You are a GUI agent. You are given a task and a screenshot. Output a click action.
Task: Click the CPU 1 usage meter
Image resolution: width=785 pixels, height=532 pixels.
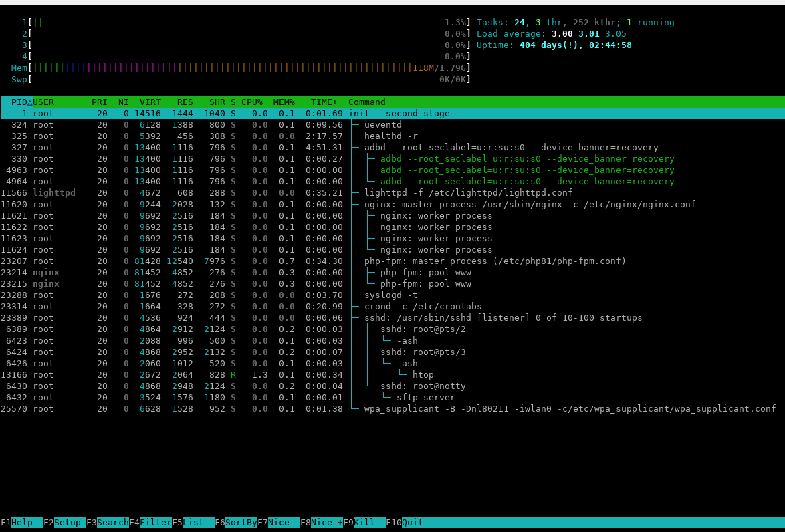(x=246, y=23)
